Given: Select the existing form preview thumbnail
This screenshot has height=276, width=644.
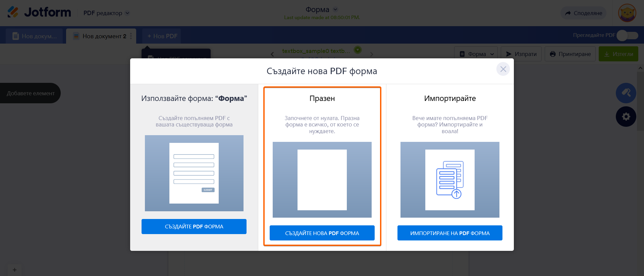Looking at the screenshot, I should [x=194, y=173].
